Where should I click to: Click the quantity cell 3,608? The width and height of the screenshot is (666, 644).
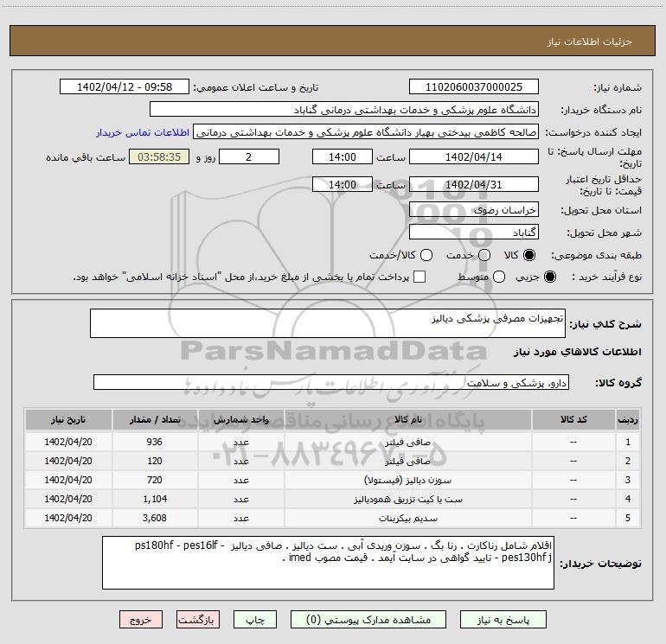tap(155, 518)
